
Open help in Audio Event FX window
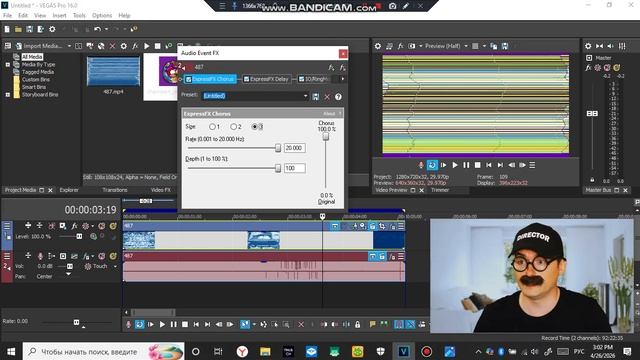338,97
